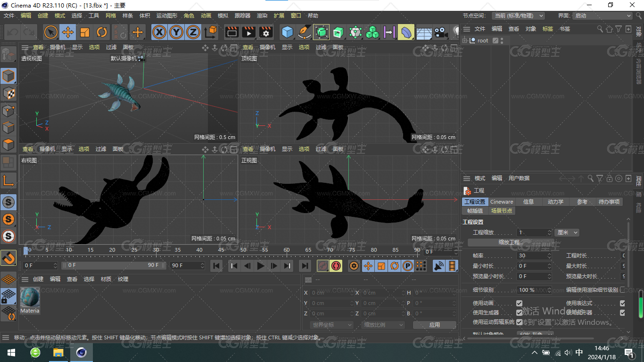Jump to start of animation
The image size is (644, 362).
point(216,266)
